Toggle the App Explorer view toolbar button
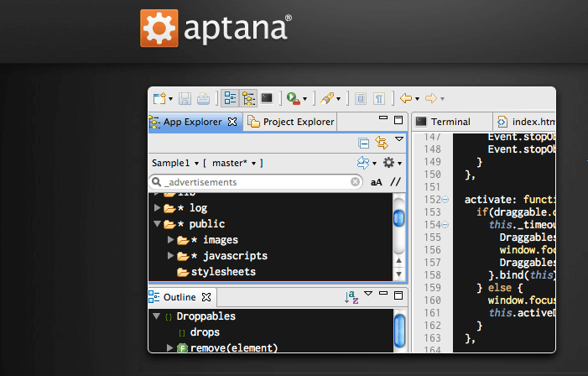Screen dimensions: 588x376 230,99
